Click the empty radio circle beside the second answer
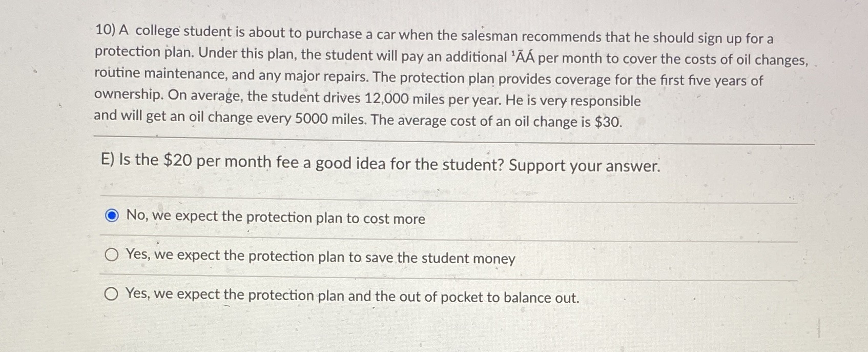Image resolution: width=868 pixels, height=352 pixels. (x=112, y=254)
